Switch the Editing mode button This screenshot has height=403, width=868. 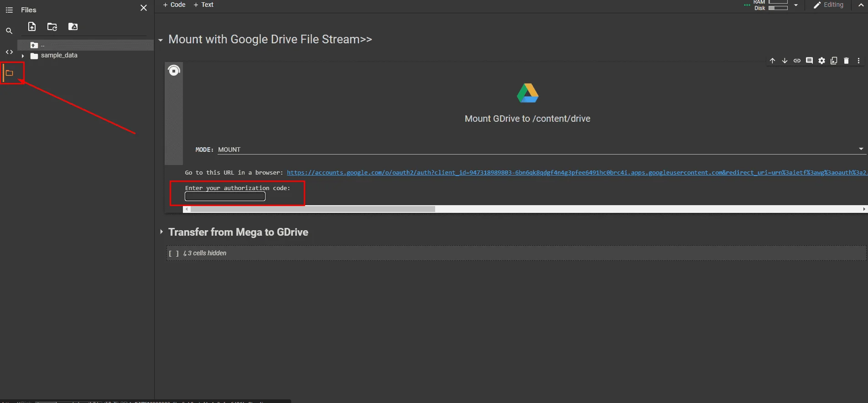click(828, 5)
